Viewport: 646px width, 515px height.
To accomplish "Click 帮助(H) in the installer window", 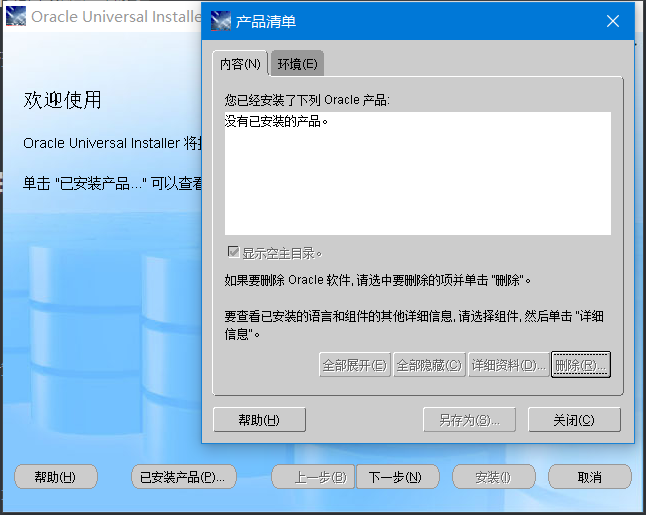I will pyautogui.click(x=56, y=477).
